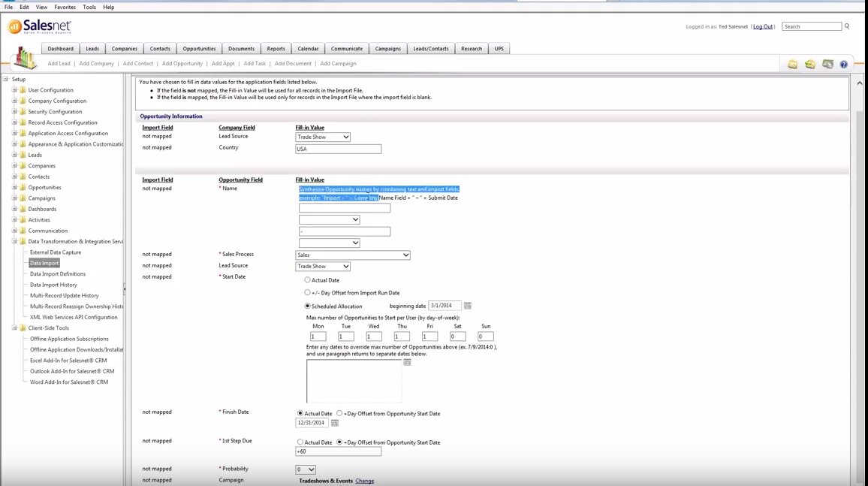Switch to the Opportunities tab
This screenshot has height=486, width=868.
[x=199, y=49]
